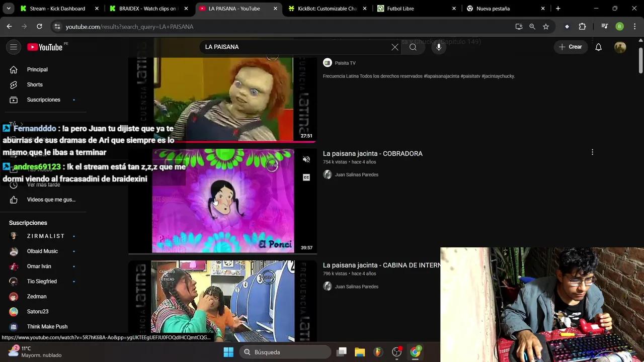
Task: Play the CABINA DE INTERNET thumbnail
Action: click(x=222, y=301)
